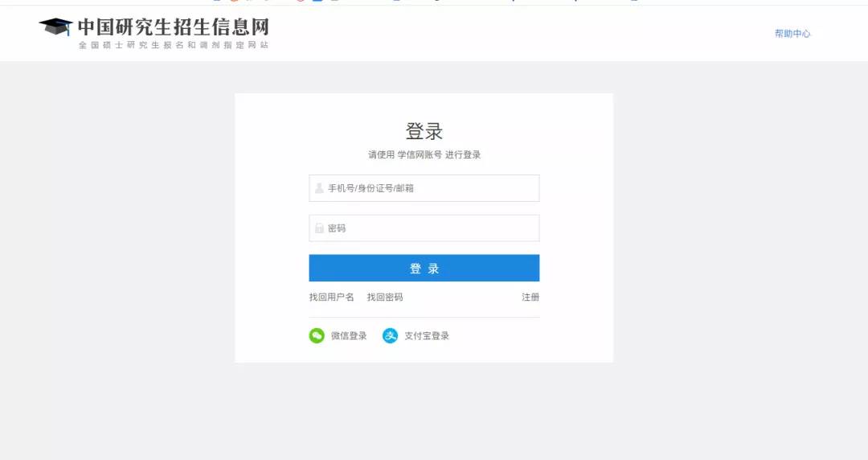The image size is (868, 460).
Task: Click the 全国硕士研究生报名和调剂指定网站 tagline
Action: [x=174, y=45]
